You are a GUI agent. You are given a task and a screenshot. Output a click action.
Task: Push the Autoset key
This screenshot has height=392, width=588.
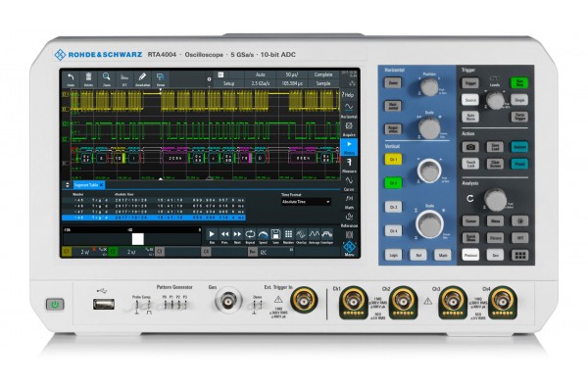coord(519,147)
